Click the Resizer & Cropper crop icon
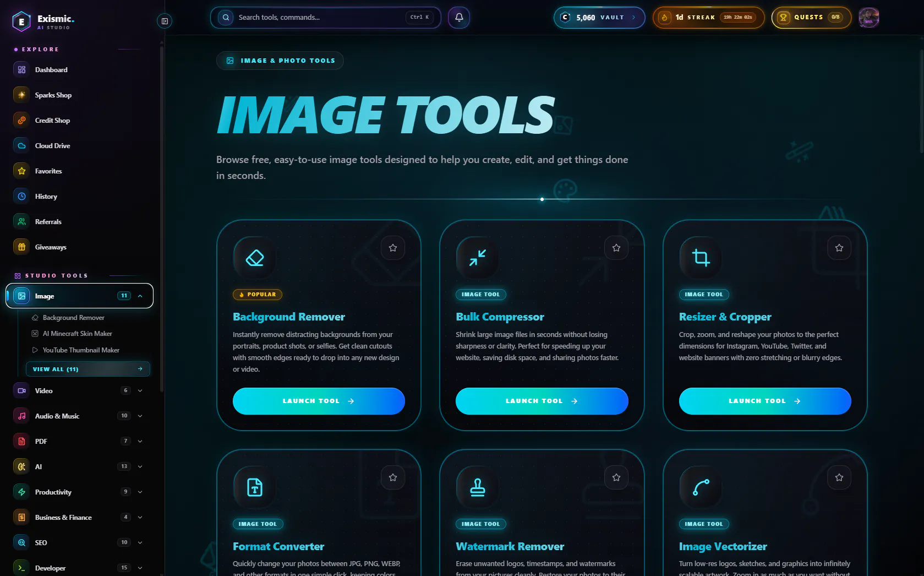 pyautogui.click(x=701, y=258)
